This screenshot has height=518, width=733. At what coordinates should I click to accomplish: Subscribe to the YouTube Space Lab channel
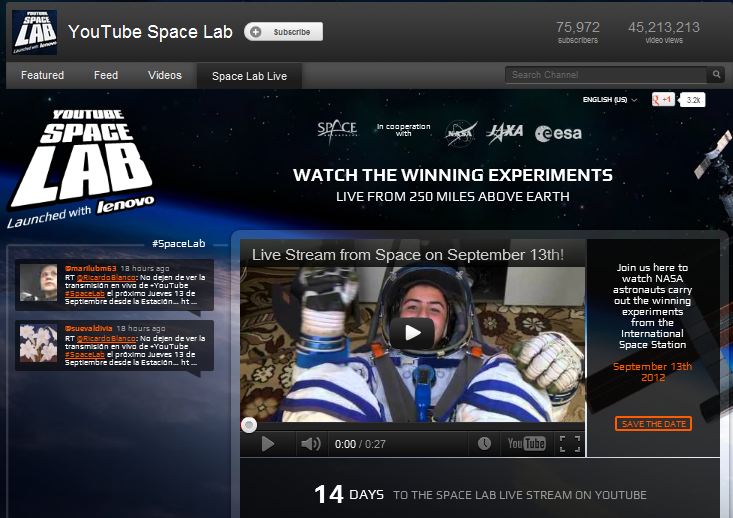[283, 32]
